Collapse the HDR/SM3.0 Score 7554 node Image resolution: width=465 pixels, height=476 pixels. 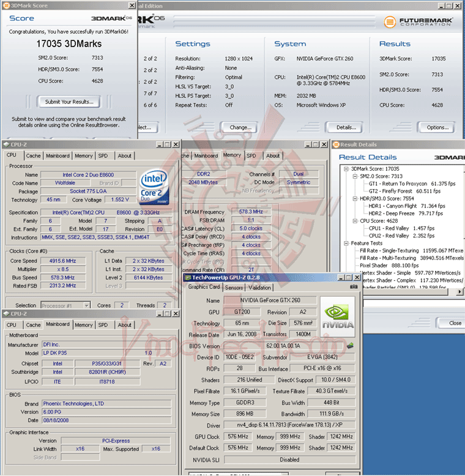[x=355, y=198]
